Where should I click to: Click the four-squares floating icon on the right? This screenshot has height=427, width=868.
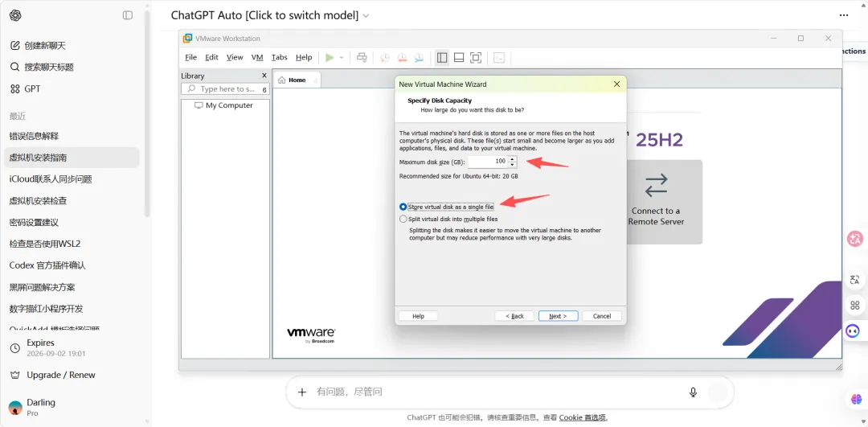tap(855, 305)
